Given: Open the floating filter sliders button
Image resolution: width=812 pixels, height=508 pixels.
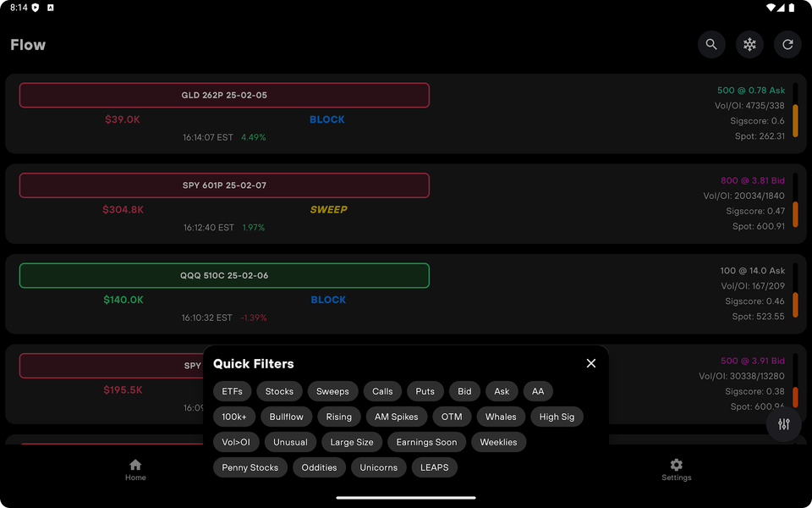Looking at the screenshot, I should pos(783,425).
